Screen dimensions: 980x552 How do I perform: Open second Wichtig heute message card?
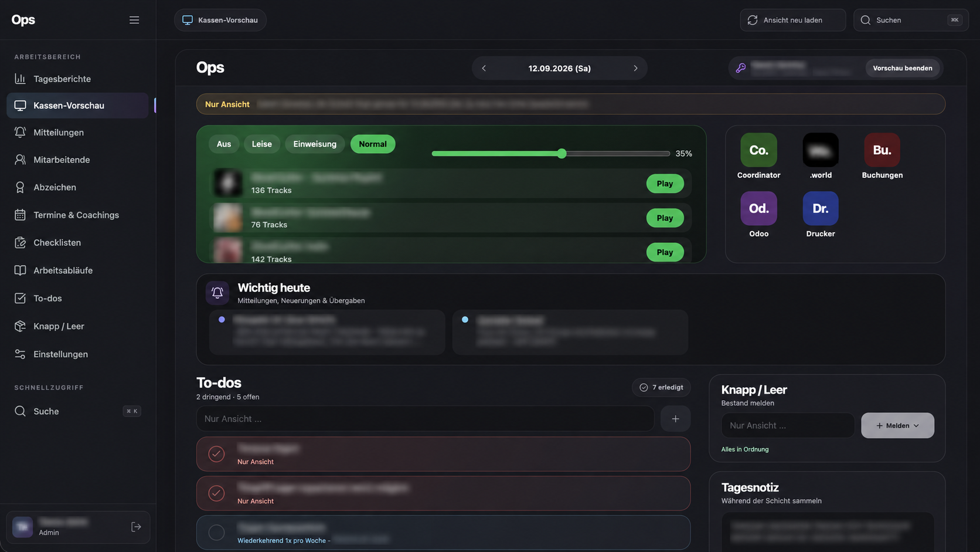coord(570,332)
